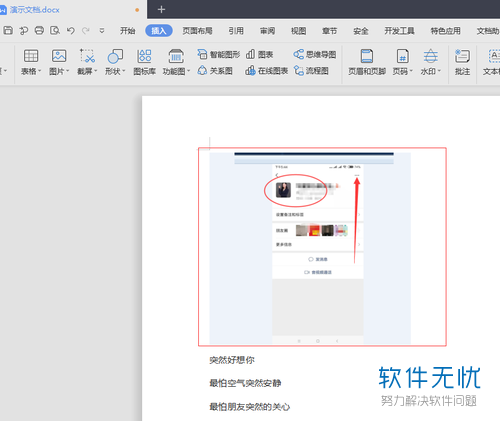The image size is (500, 421).
Task: Click the Save icon in quick access toolbar
Action: coord(8,30)
